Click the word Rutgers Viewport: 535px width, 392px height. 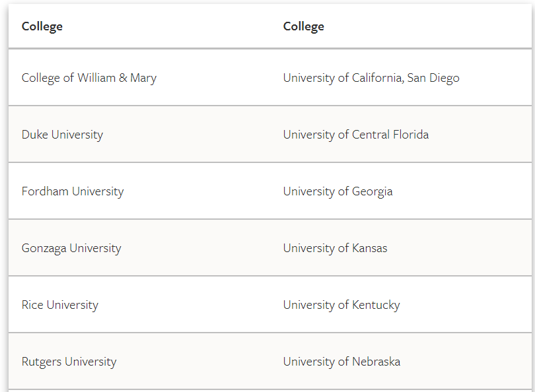point(42,362)
